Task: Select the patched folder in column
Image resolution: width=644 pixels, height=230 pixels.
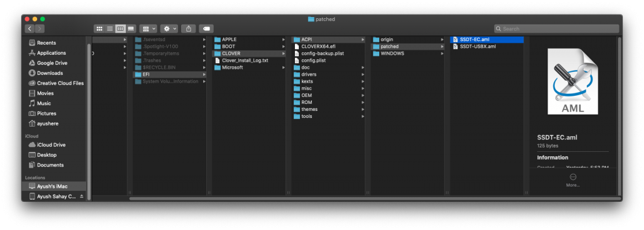Action: click(408, 47)
